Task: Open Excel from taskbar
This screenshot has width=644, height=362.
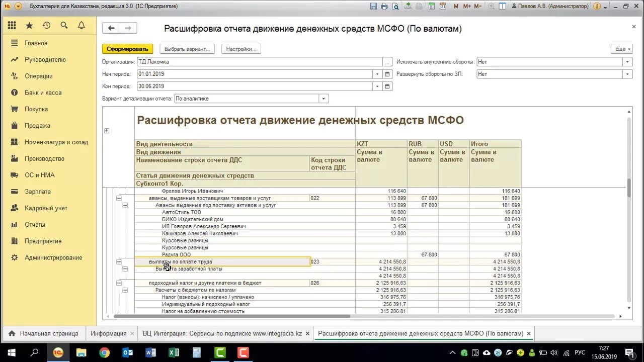Action: [x=174, y=352]
